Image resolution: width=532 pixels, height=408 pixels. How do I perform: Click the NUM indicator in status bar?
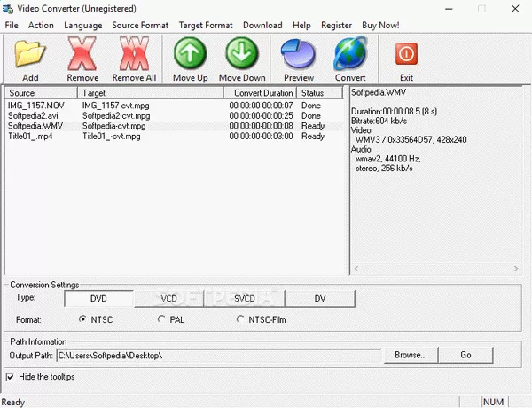pos(493,402)
